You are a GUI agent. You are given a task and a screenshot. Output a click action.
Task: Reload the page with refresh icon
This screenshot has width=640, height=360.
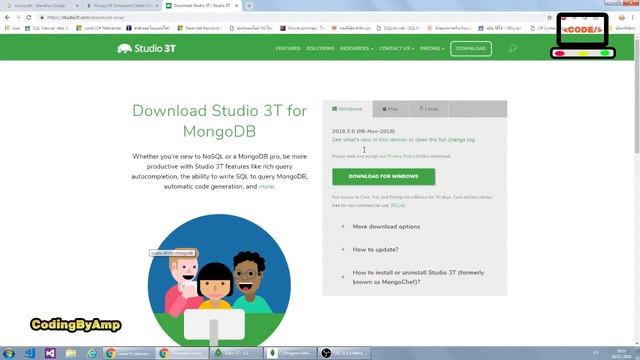tap(29, 18)
